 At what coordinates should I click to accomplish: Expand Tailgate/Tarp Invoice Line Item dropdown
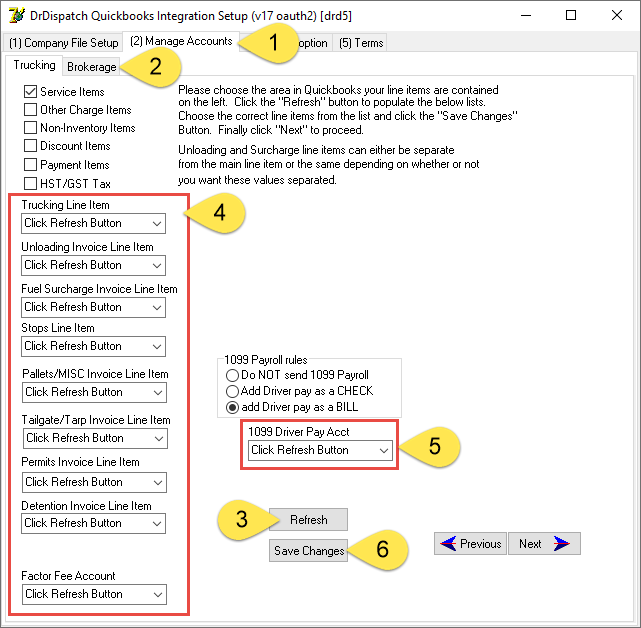click(95, 438)
